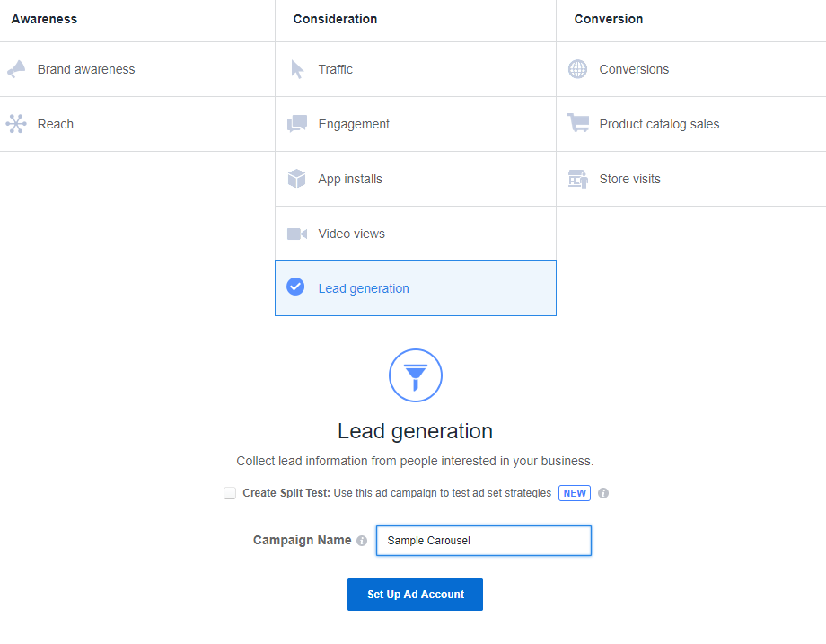This screenshot has height=644, width=826.
Task: Click the App installs box icon
Action: click(x=297, y=179)
